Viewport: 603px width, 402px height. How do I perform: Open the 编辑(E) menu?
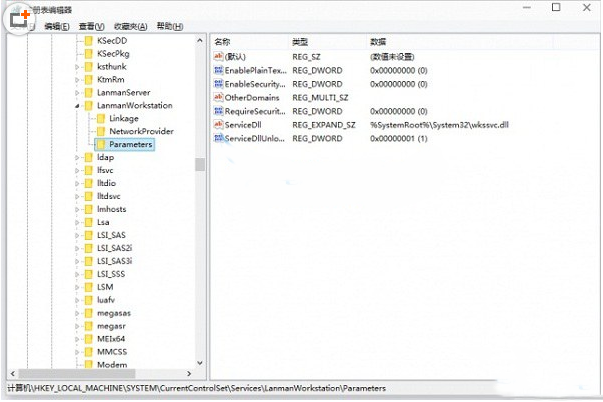(x=57, y=26)
